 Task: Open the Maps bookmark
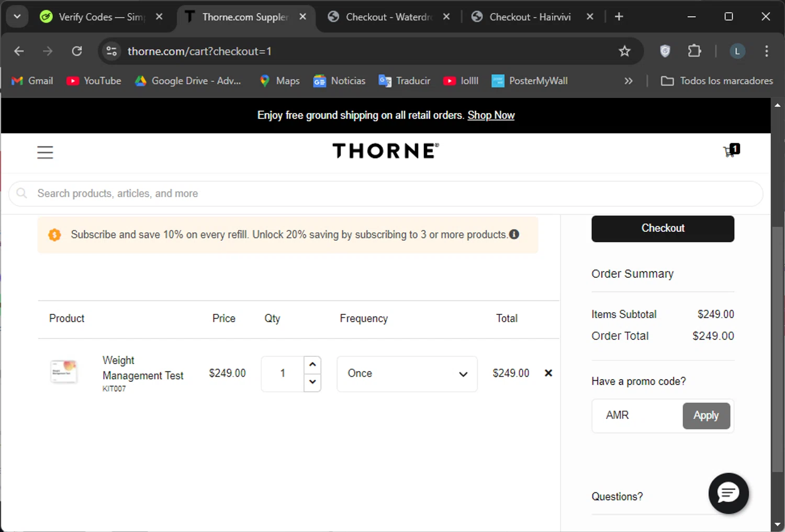(280, 81)
